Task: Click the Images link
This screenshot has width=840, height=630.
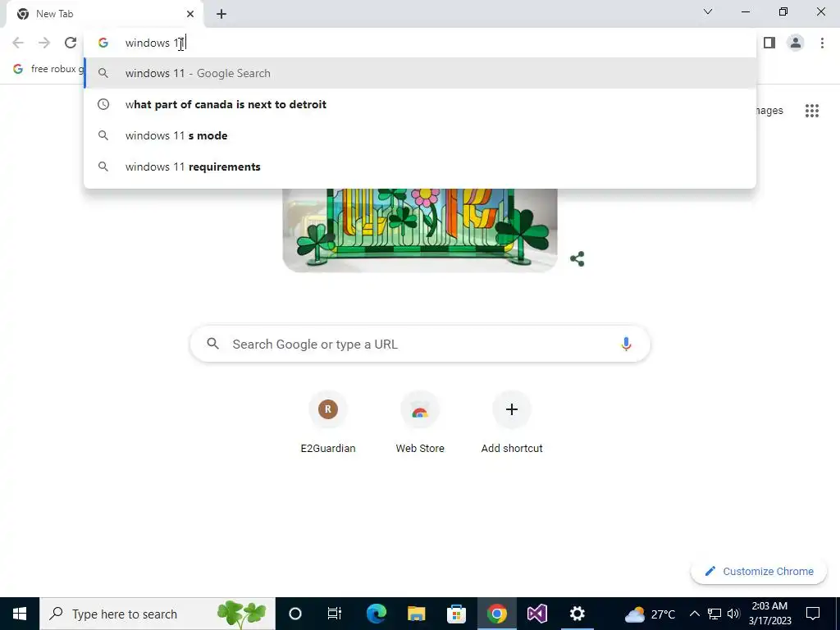Action: coord(769,111)
